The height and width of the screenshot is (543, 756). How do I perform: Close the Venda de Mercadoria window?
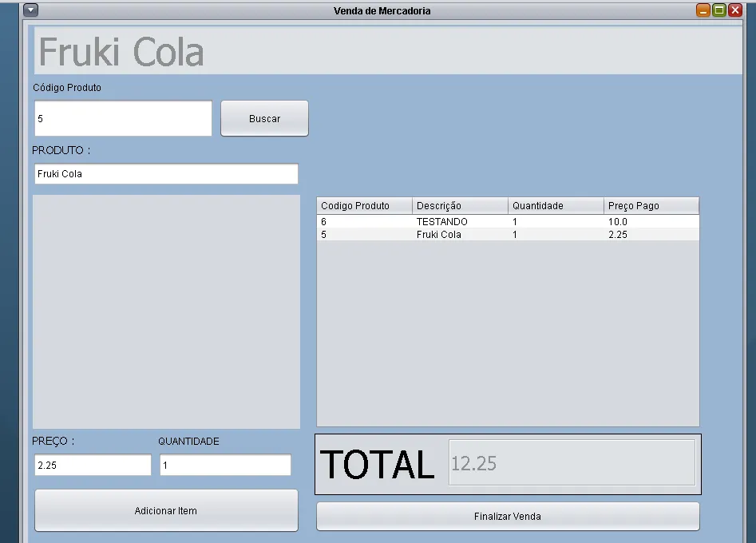(735, 10)
